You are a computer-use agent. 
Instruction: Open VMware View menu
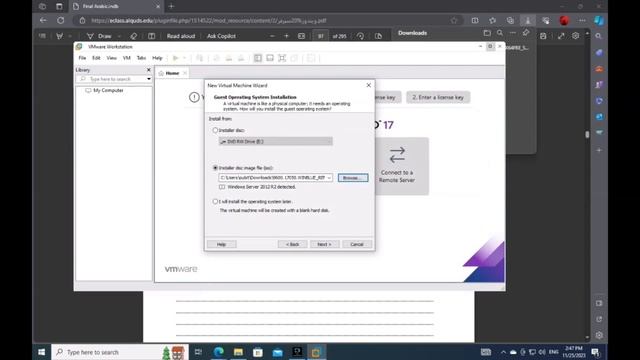point(111,58)
